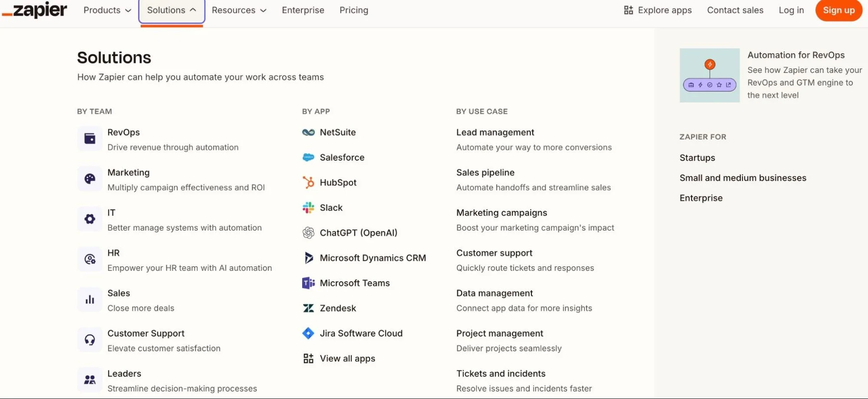Screen dimensions: 868x399
Task: Click the Automation for RevOps thumbnail
Action: pos(710,75)
